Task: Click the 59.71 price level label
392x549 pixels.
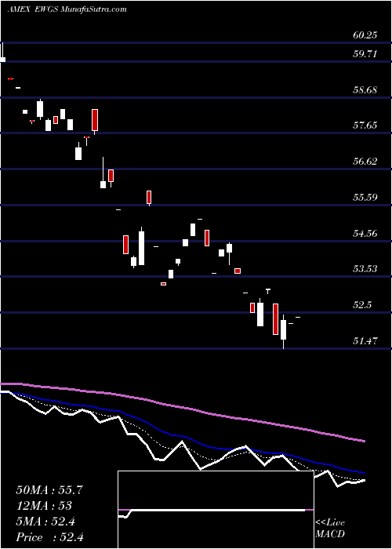Action: (365, 54)
